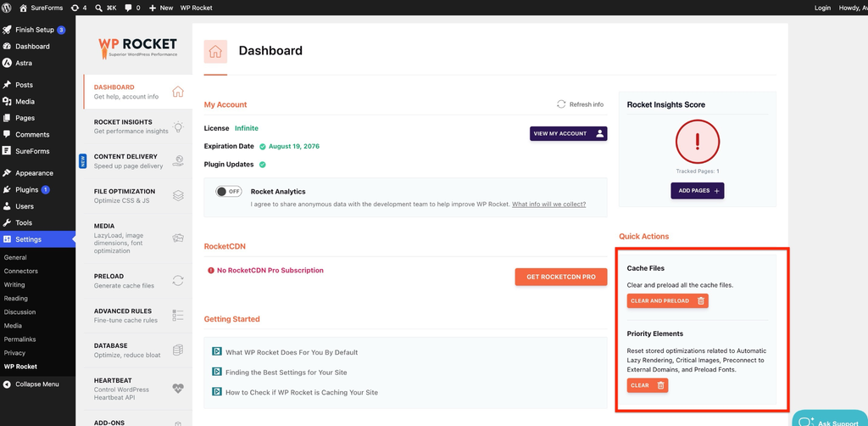
Task: Open Media tab images icon
Action: click(178, 238)
